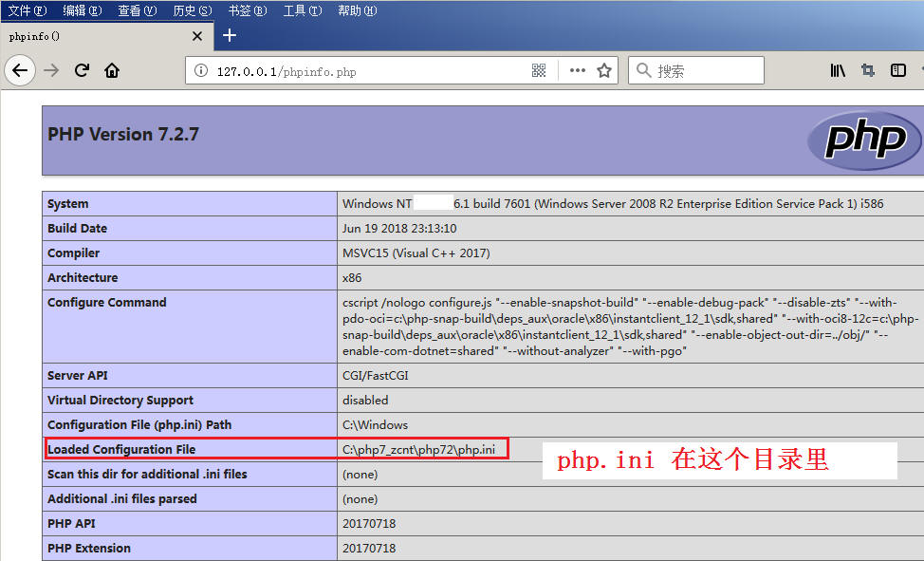Screen dimensions: 924x561
Task: Show site information for 127.0.0.1
Action: [x=201, y=71]
